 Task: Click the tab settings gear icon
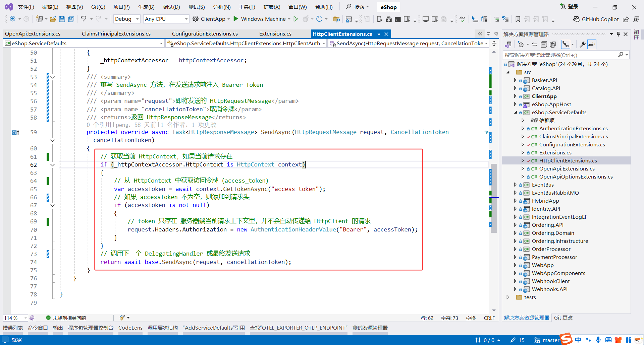tap(496, 34)
